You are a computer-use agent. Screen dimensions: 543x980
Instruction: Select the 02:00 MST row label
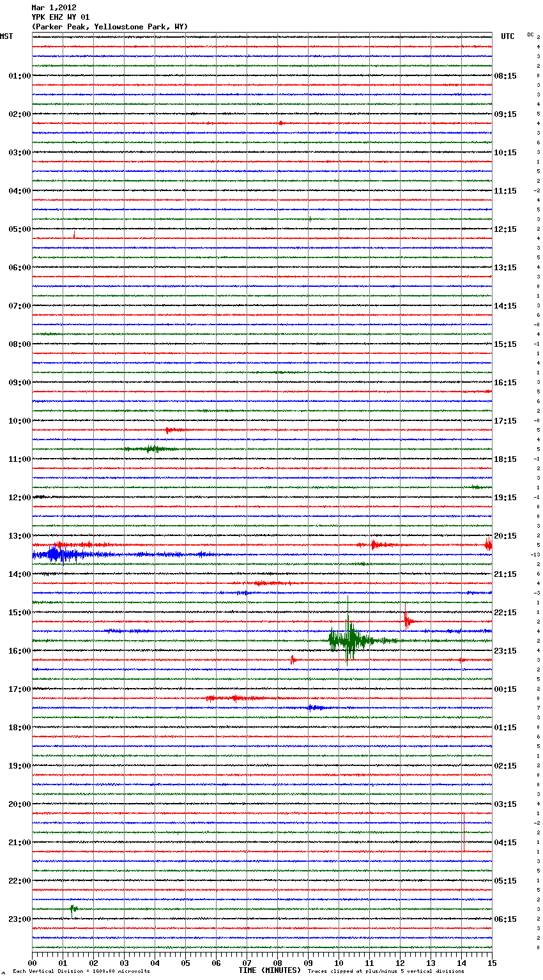[20, 114]
